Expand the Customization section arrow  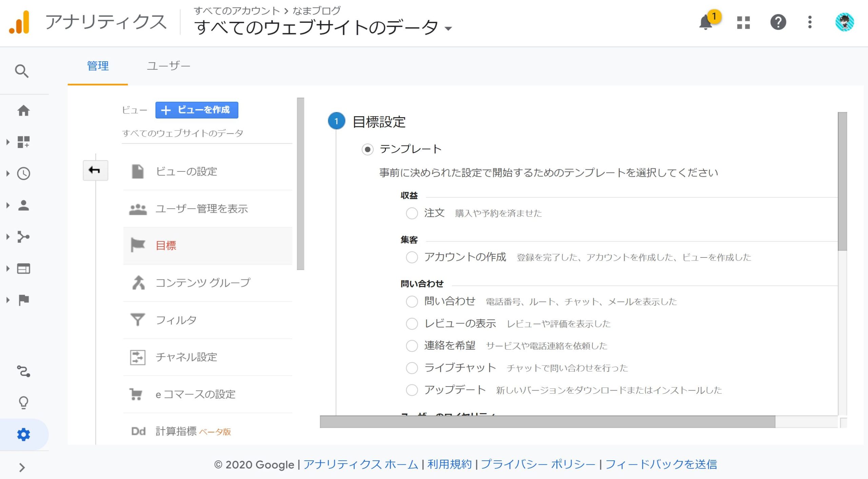pyautogui.click(x=7, y=142)
